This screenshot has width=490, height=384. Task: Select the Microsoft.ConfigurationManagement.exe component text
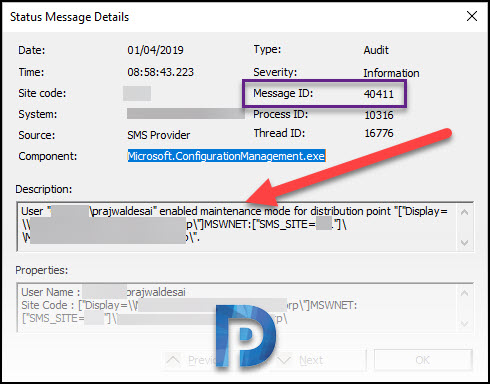[x=226, y=156]
